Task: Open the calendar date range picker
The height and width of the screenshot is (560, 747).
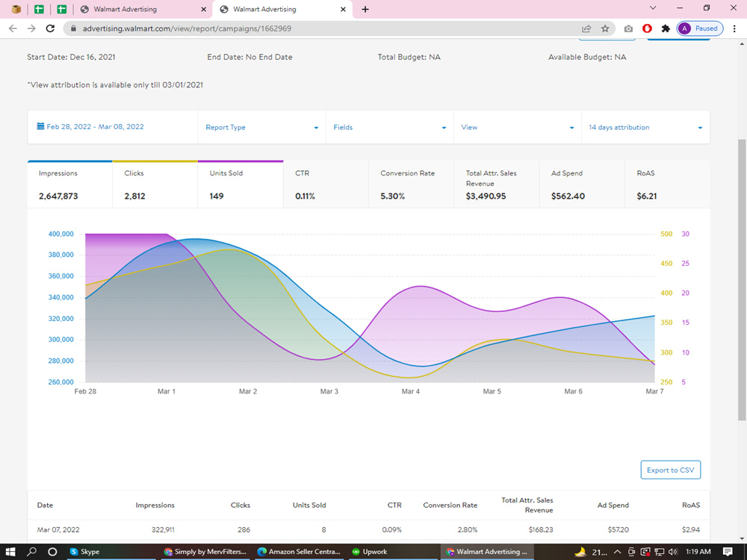Action: point(90,127)
